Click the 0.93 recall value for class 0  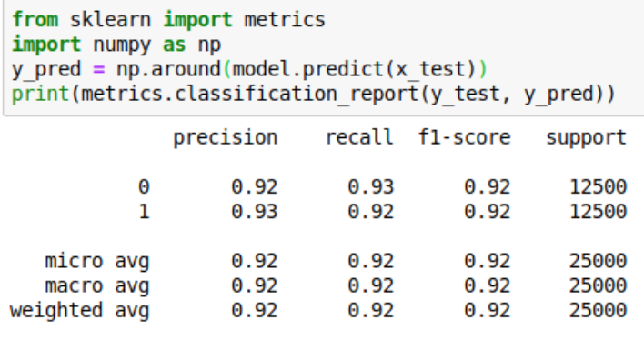tap(371, 187)
